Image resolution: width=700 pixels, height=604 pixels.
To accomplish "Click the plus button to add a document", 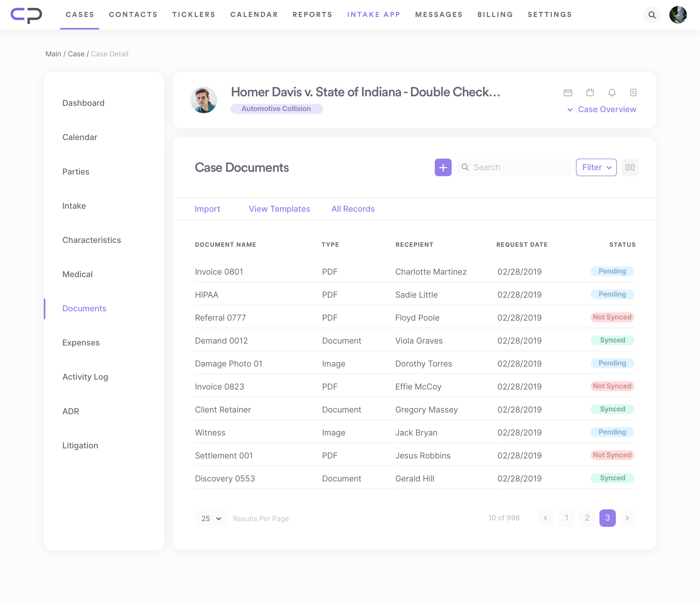I will [x=443, y=167].
